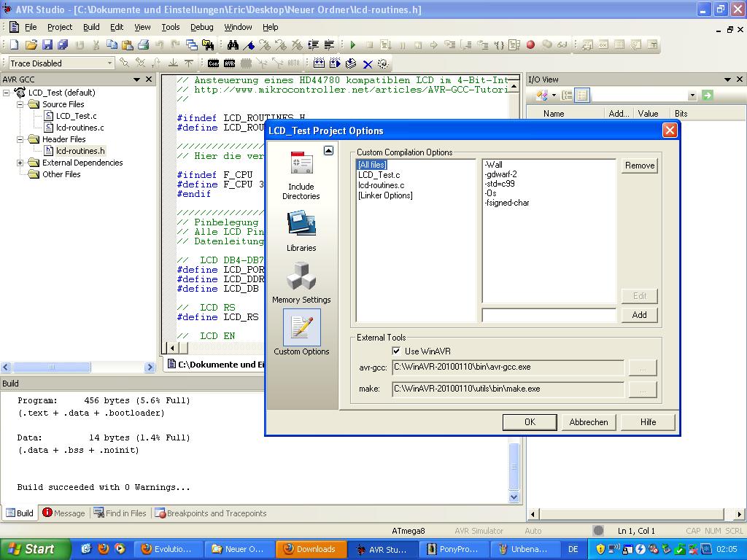Click the Print toolbar icon
Viewport: 747px width, 560px height.
[x=144, y=44]
